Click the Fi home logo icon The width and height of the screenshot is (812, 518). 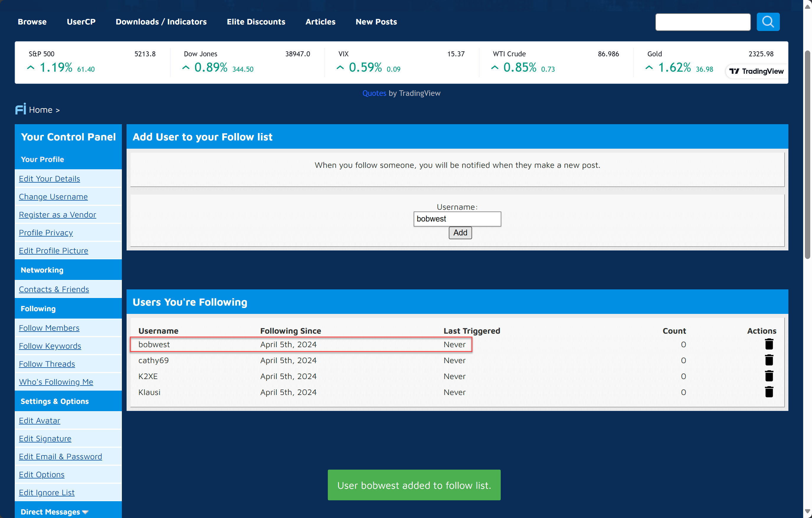coord(21,109)
